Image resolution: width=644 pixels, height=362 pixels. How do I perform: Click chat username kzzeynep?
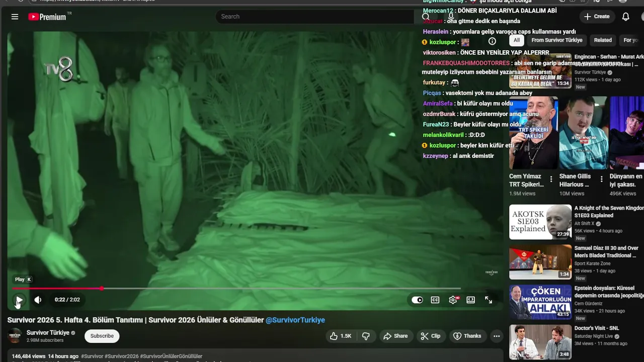click(x=435, y=156)
